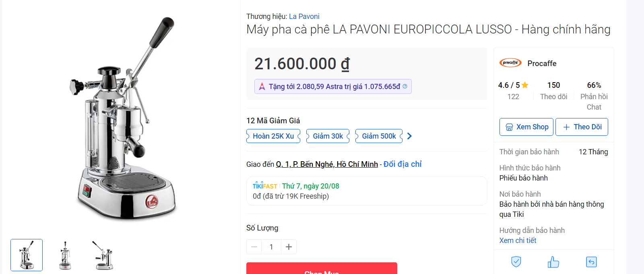This screenshot has width=644, height=274.
Task: Increase quantity with plus button
Action: [x=289, y=247]
